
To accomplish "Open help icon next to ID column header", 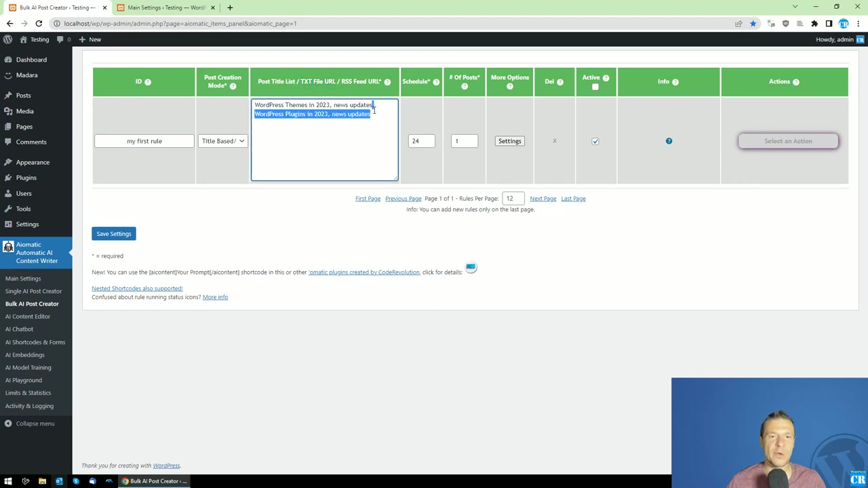I will pyautogui.click(x=148, y=82).
